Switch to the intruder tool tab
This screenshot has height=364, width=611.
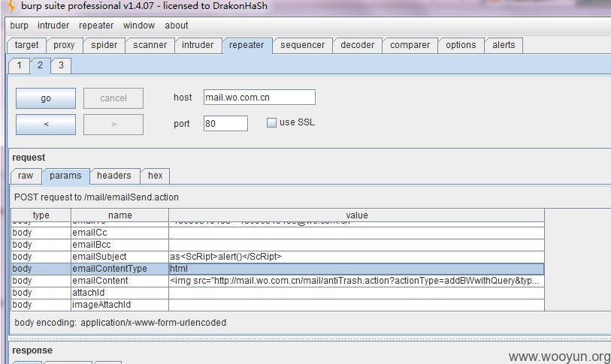pyautogui.click(x=198, y=45)
